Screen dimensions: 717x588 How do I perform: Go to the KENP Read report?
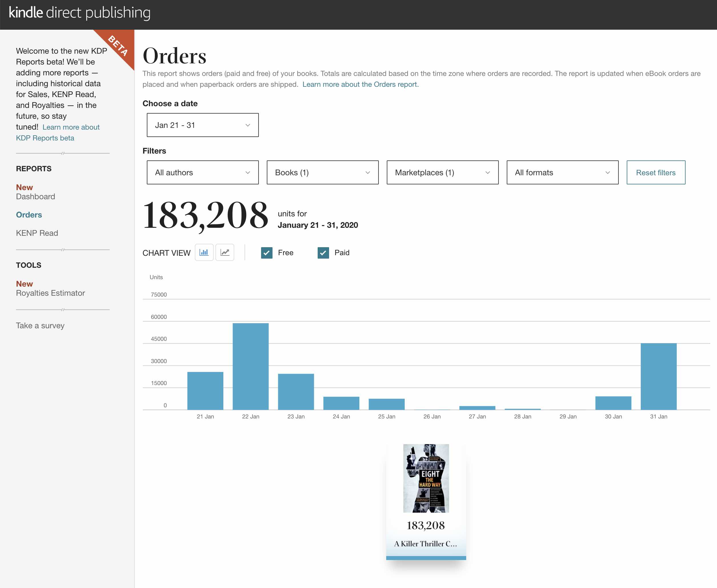pos(37,233)
